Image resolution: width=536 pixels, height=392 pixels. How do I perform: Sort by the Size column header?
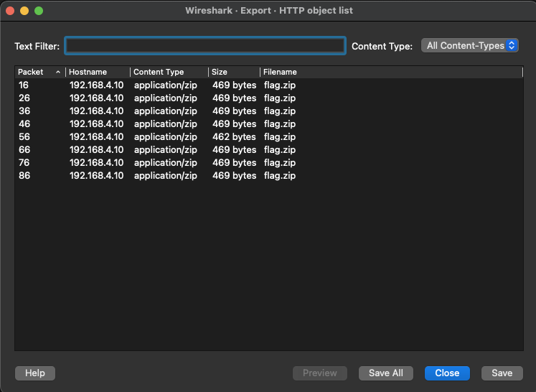(x=234, y=72)
